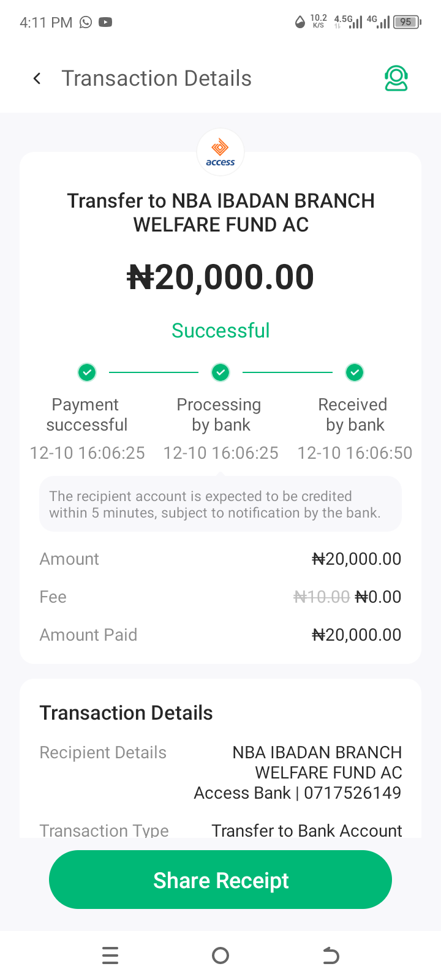This screenshot has height=980, width=441.
Task: Tap the Payment successful checkmark
Action: tap(87, 372)
